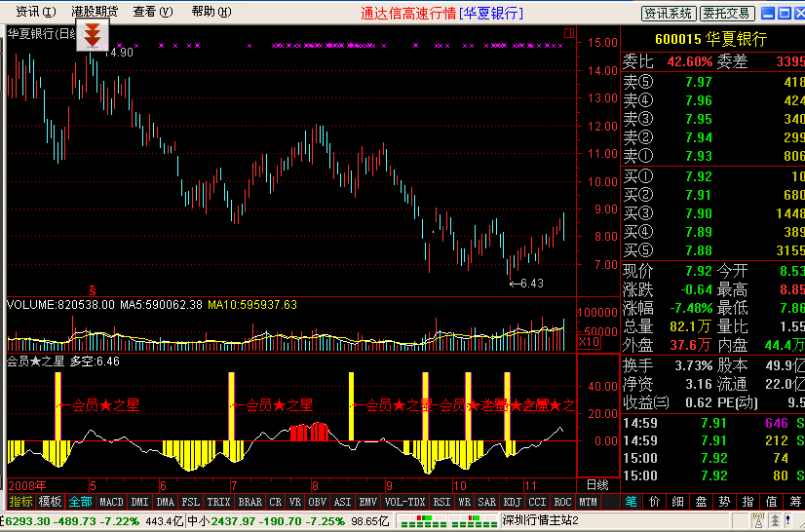Open the 帮助 menu
The width and height of the screenshot is (805, 532).
coord(211,12)
